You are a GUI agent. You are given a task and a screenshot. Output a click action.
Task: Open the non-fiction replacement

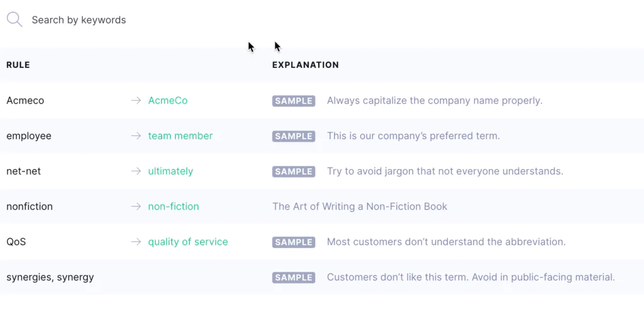[174, 207]
